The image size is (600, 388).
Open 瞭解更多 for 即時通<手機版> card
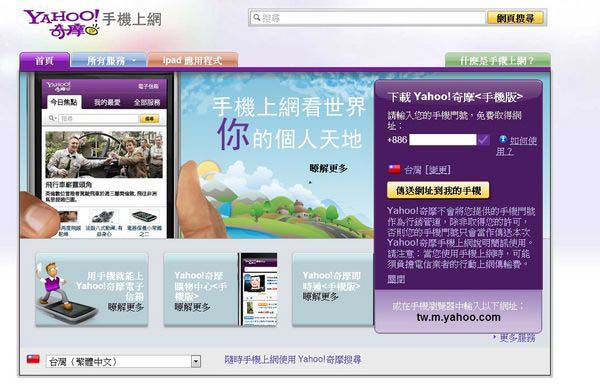pyautogui.click(x=321, y=297)
